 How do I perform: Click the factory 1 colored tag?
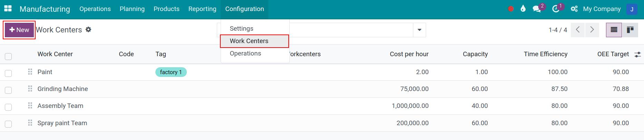[x=171, y=72]
